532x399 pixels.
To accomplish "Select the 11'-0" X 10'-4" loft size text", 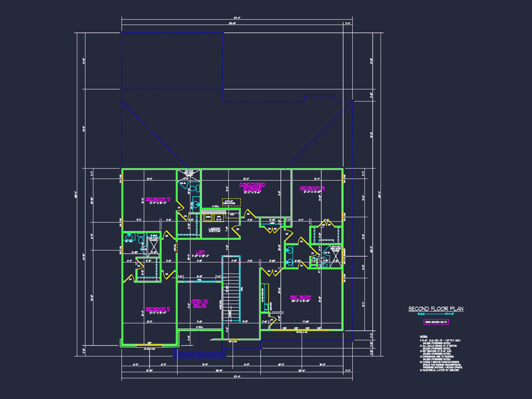I will click(x=200, y=256).
